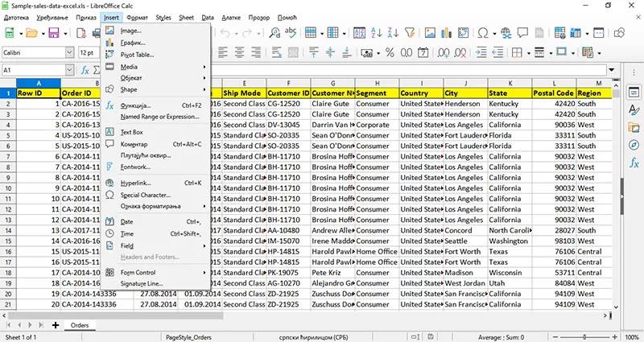Image resolution: width=644 pixels, height=342 pixels.
Task: Open the sidebar Properties panel icon
Action: (634, 92)
